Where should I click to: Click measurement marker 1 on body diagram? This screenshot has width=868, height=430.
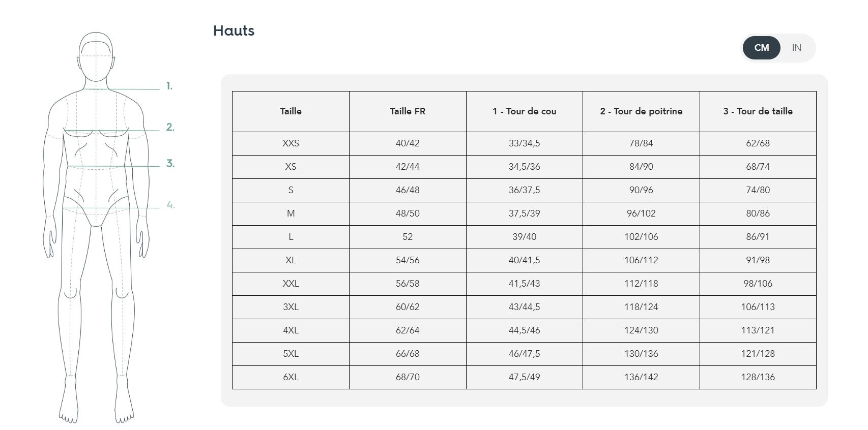[x=169, y=86]
